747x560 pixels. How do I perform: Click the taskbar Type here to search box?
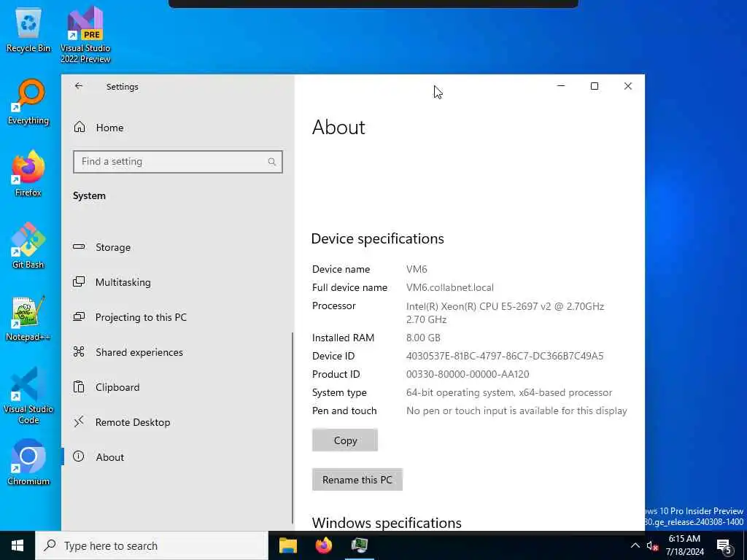tap(152, 545)
